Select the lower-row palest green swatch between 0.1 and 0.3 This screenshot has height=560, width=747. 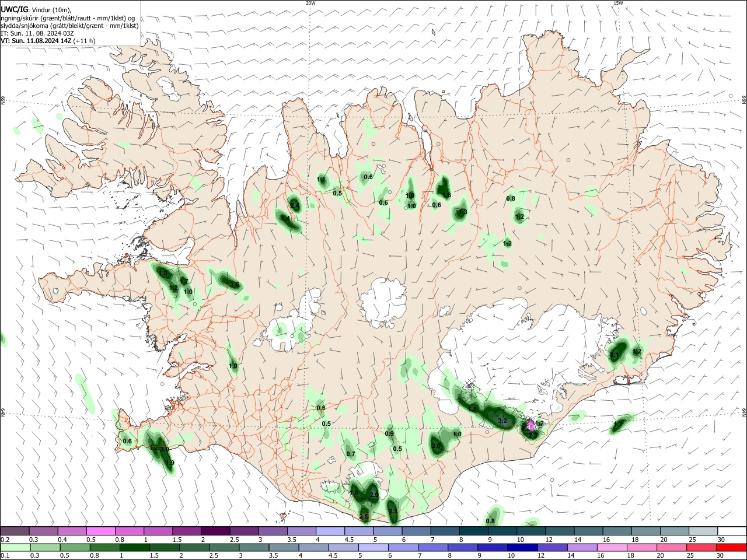15,547
